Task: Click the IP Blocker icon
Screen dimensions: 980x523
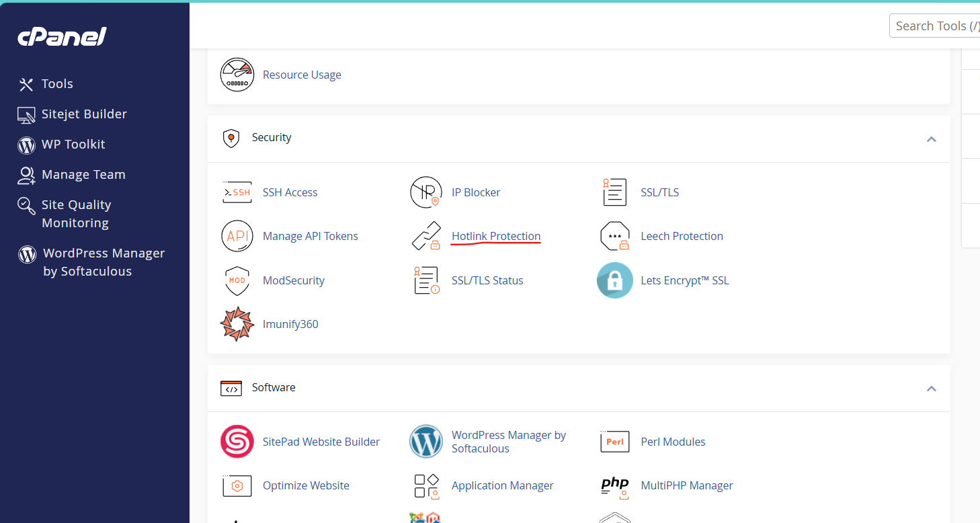Action: 426,192
